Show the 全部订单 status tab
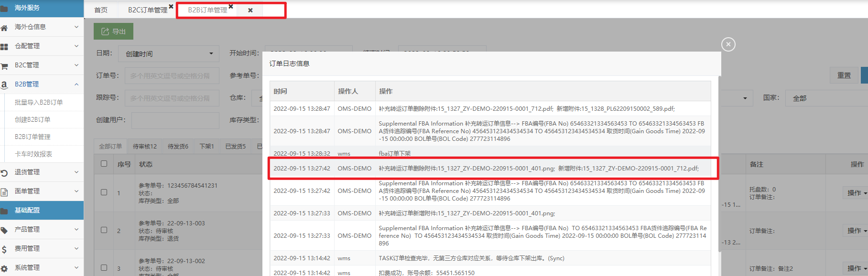The height and width of the screenshot is (276, 868). 110,147
